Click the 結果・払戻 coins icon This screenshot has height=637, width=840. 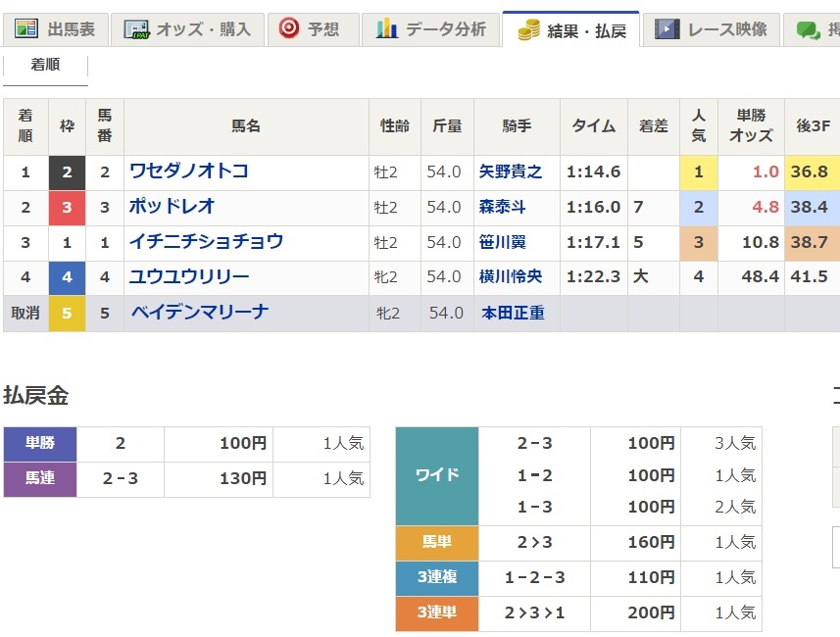(x=528, y=30)
